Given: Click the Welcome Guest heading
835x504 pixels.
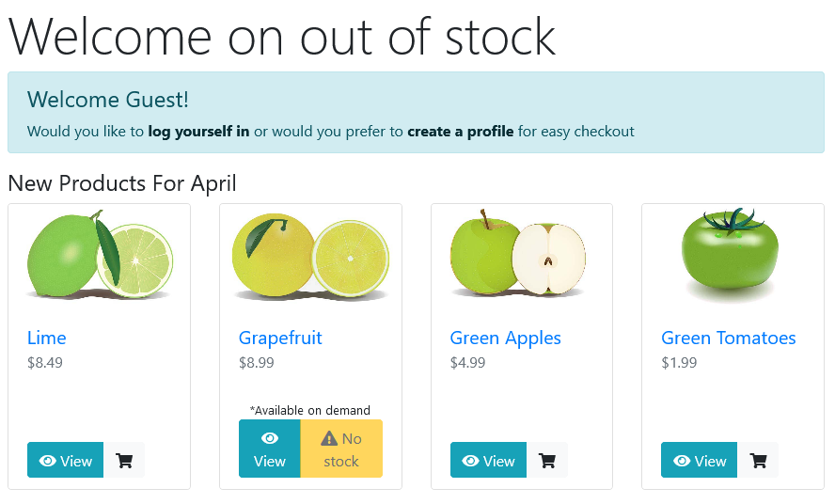Looking at the screenshot, I should (x=108, y=100).
